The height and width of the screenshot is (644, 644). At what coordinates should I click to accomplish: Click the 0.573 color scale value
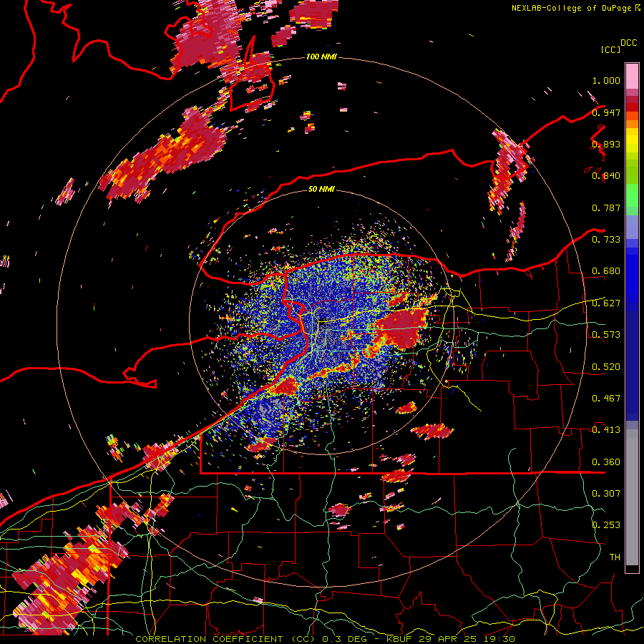coord(606,335)
